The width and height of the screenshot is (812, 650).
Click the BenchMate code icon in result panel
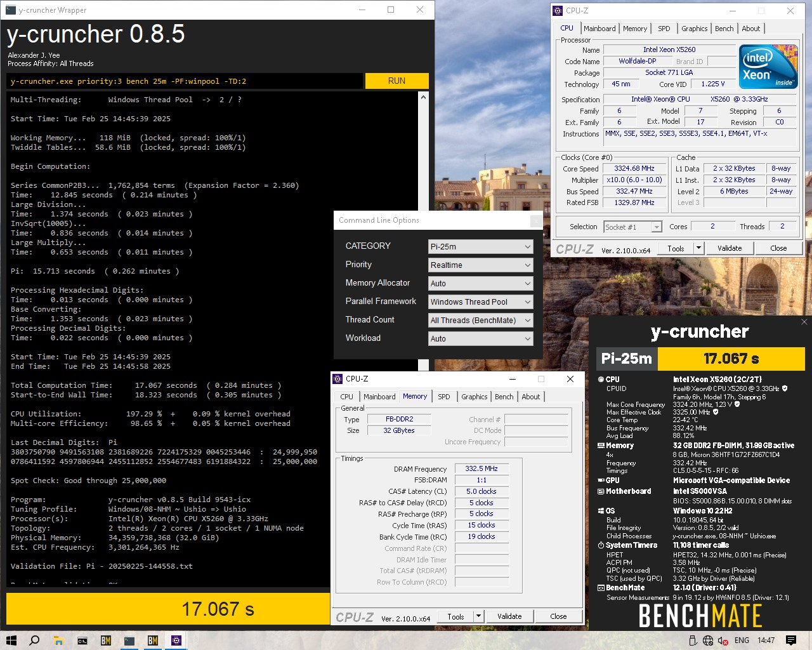click(601, 588)
